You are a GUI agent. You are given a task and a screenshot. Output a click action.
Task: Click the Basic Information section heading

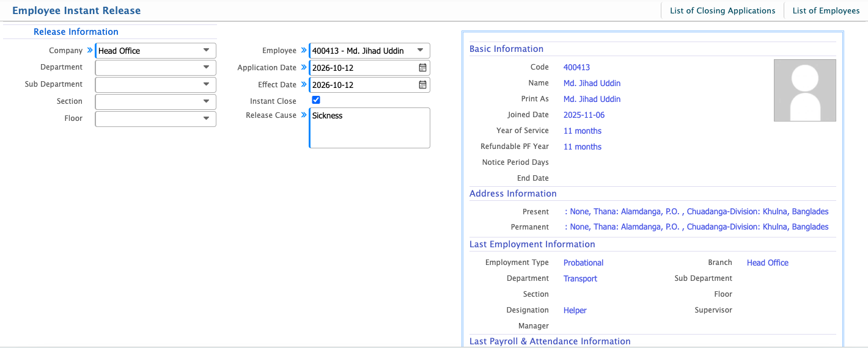pos(506,49)
